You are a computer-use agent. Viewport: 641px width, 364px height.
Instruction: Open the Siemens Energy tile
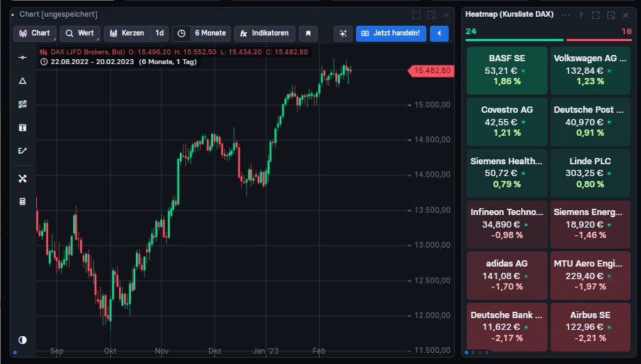[x=590, y=224]
